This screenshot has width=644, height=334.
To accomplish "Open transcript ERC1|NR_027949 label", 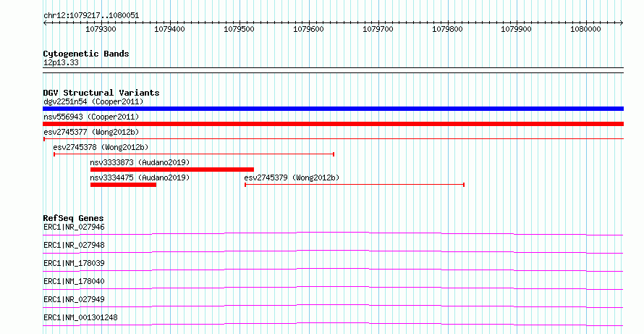I will coord(74,299).
